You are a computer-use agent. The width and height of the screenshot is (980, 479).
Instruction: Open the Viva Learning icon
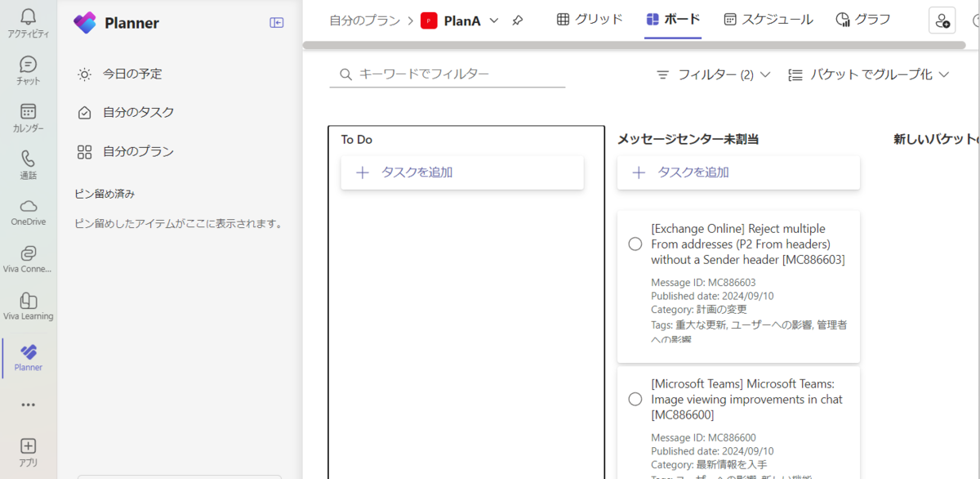click(29, 300)
